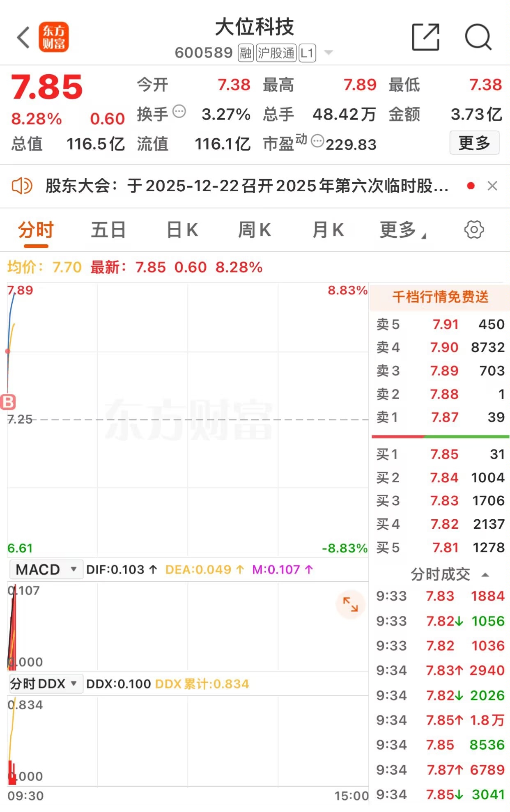
Task: Switch to the 日K tab
Action: click(x=182, y=230)
